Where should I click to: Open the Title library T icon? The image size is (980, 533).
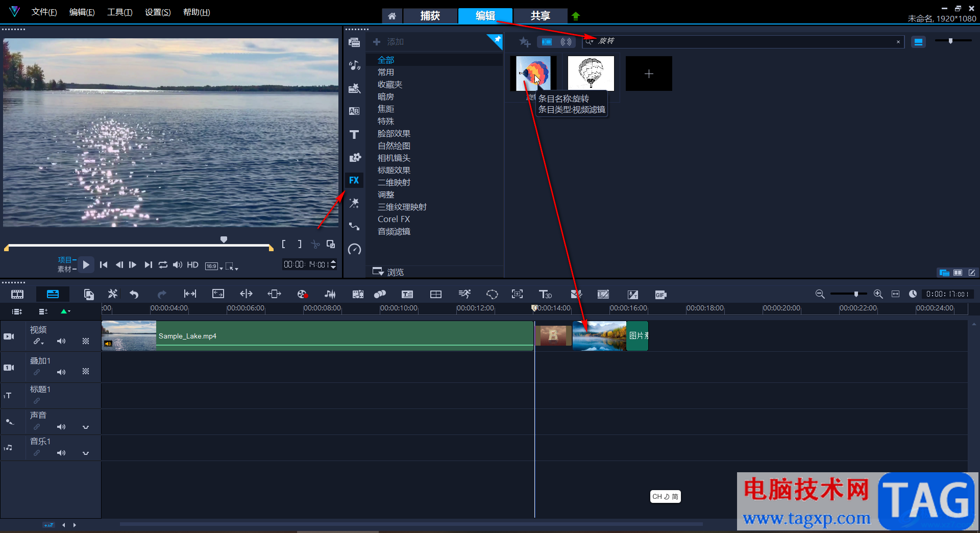coord(354,135)
